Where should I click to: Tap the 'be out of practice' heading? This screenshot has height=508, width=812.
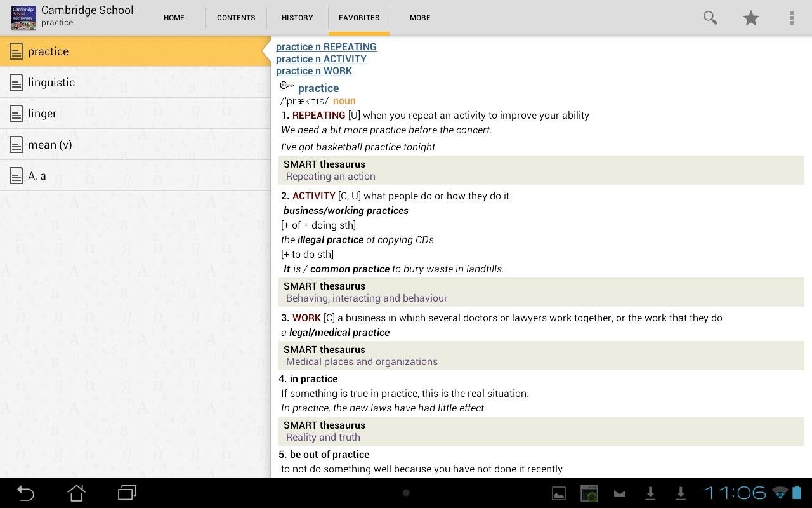(329, 455)
